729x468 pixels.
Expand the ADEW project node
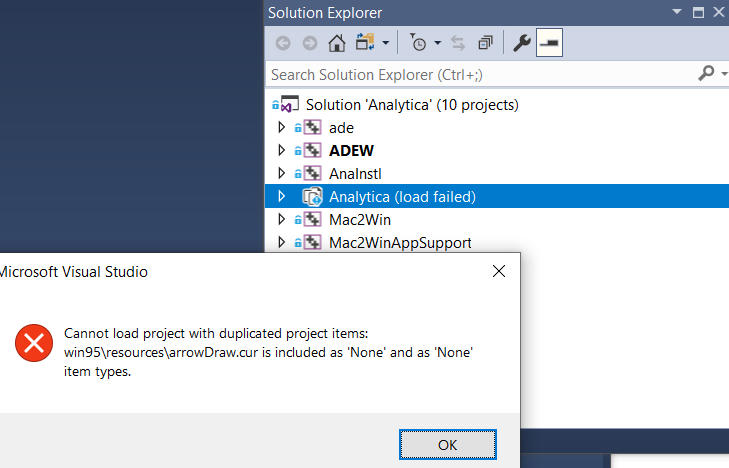281,150
